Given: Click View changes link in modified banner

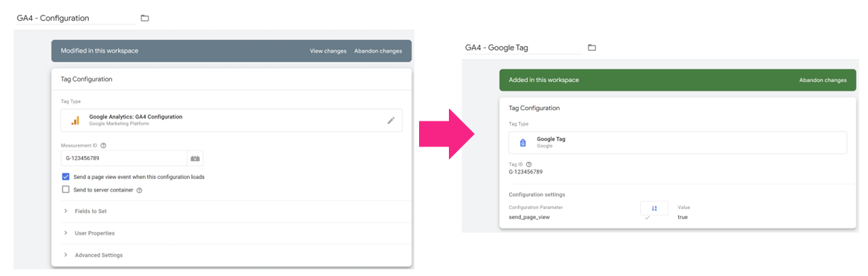Looking at the screenshot, I should [328, 51].
